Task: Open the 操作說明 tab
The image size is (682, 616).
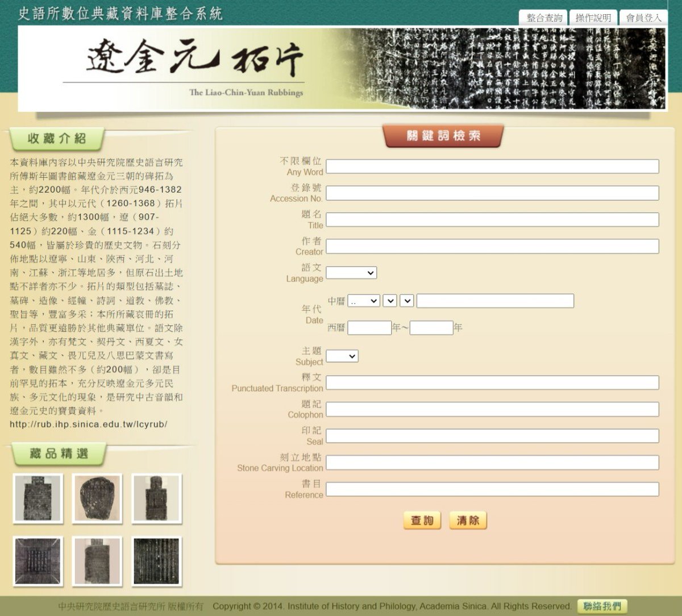Action: click(593, 18)
